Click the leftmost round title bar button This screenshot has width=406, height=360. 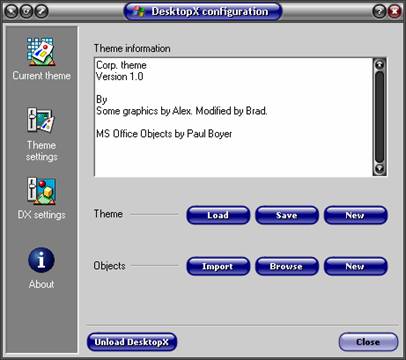[x=11, y=12]
